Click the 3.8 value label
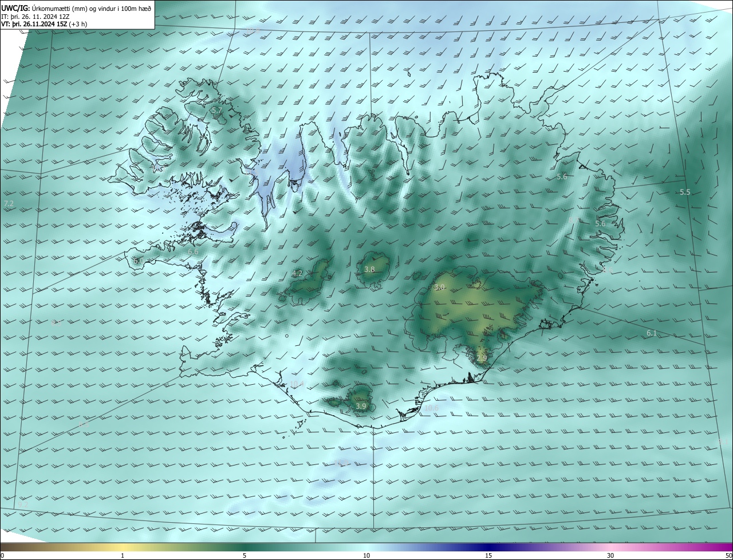 369,270
